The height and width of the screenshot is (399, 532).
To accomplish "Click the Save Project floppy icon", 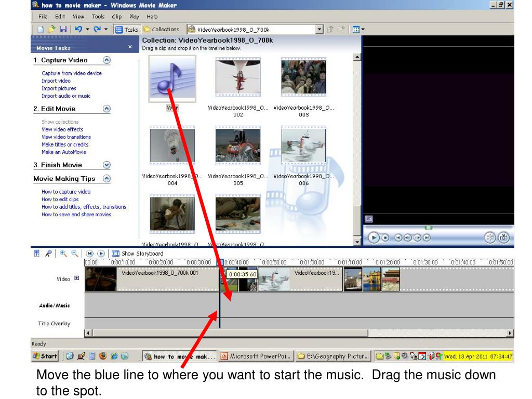I will coord(63,29).
